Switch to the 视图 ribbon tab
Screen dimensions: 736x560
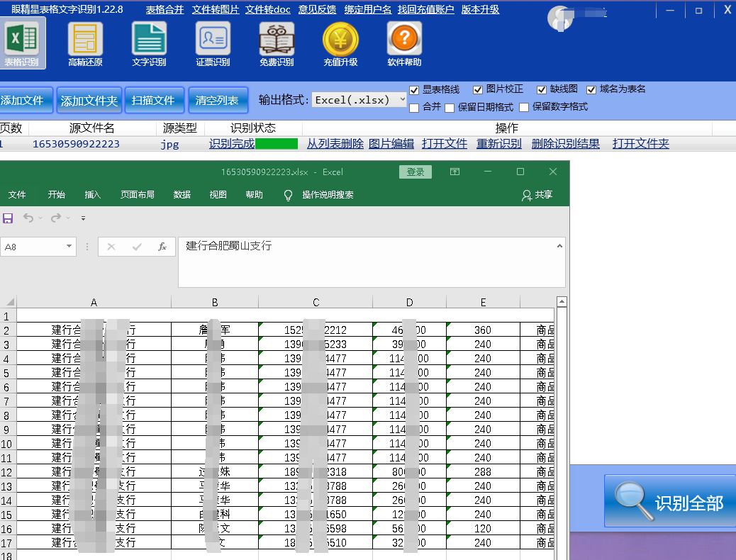click(x=218, y=195)
